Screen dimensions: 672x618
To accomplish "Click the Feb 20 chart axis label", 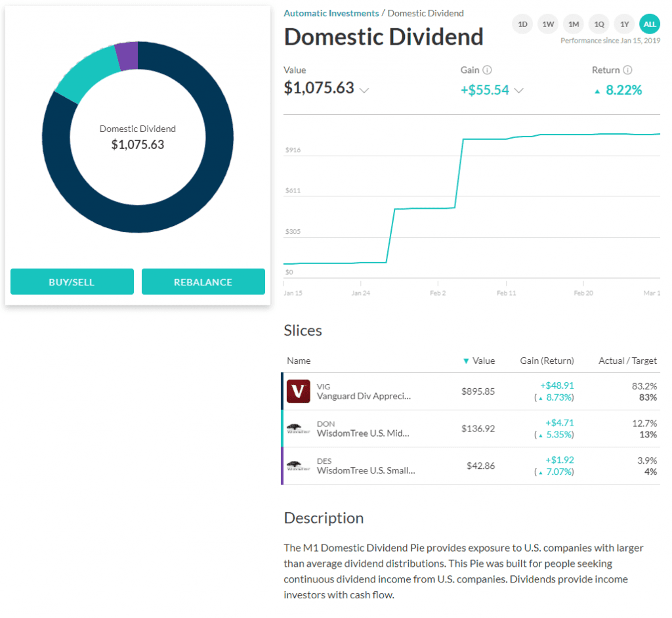I will point(583,294).
